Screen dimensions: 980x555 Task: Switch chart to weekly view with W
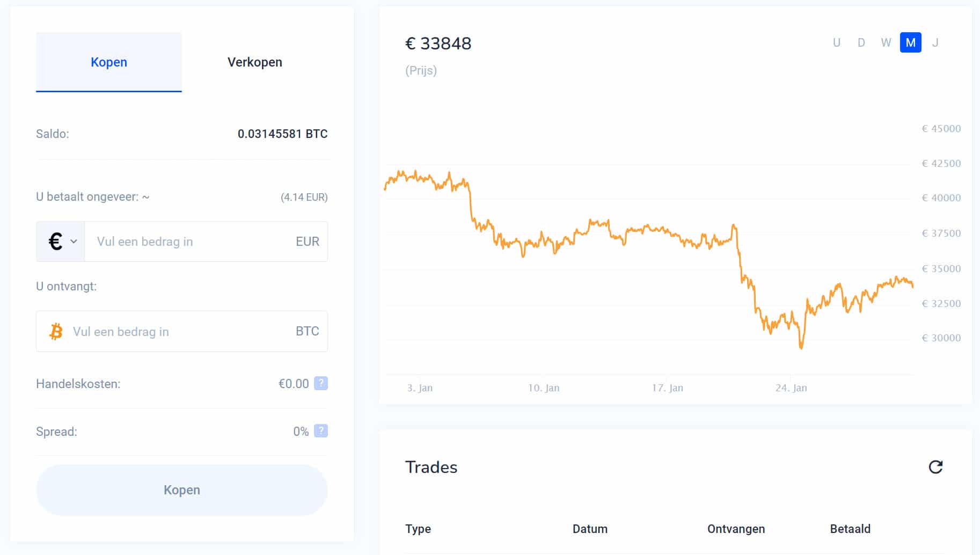click(x=886, y=42)
